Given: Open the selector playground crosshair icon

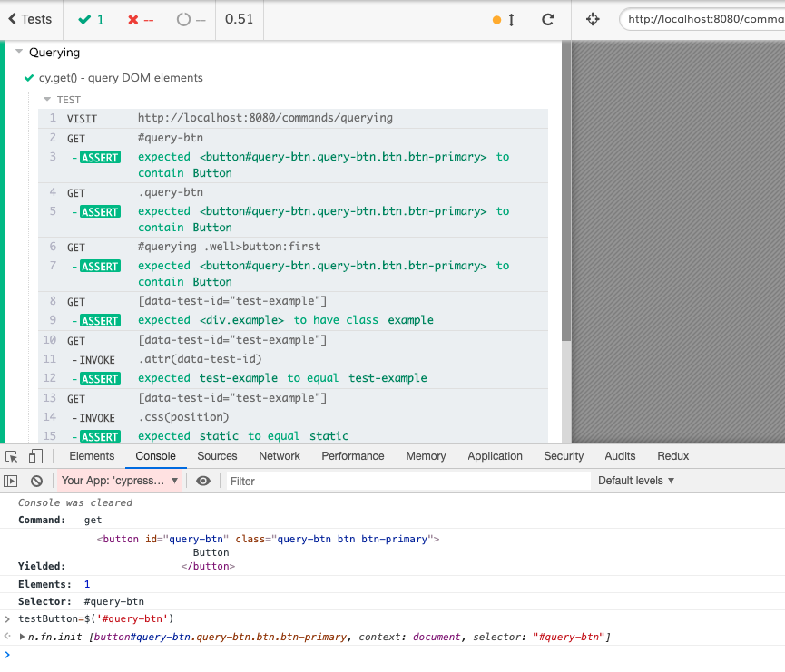Looking at the screenshot, I should (593, 20).
